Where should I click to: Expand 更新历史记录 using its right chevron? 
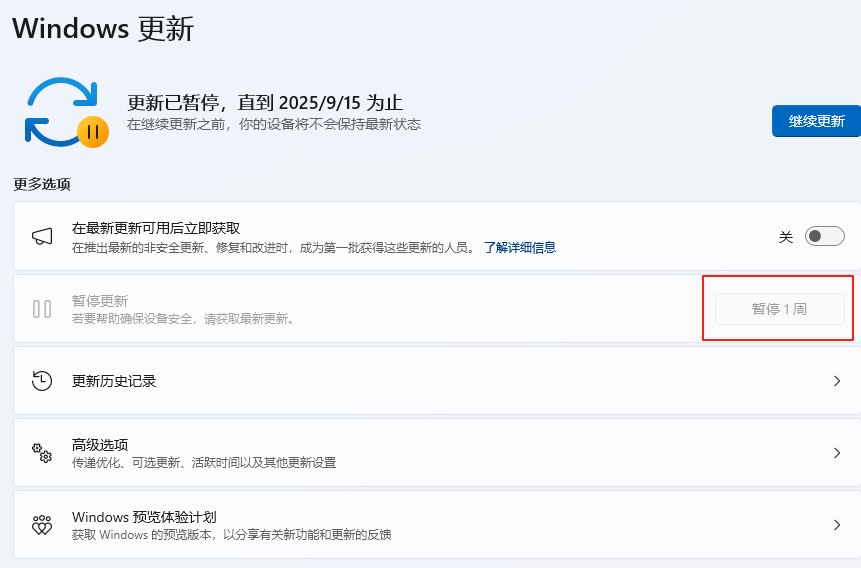[x=837, y=381]
